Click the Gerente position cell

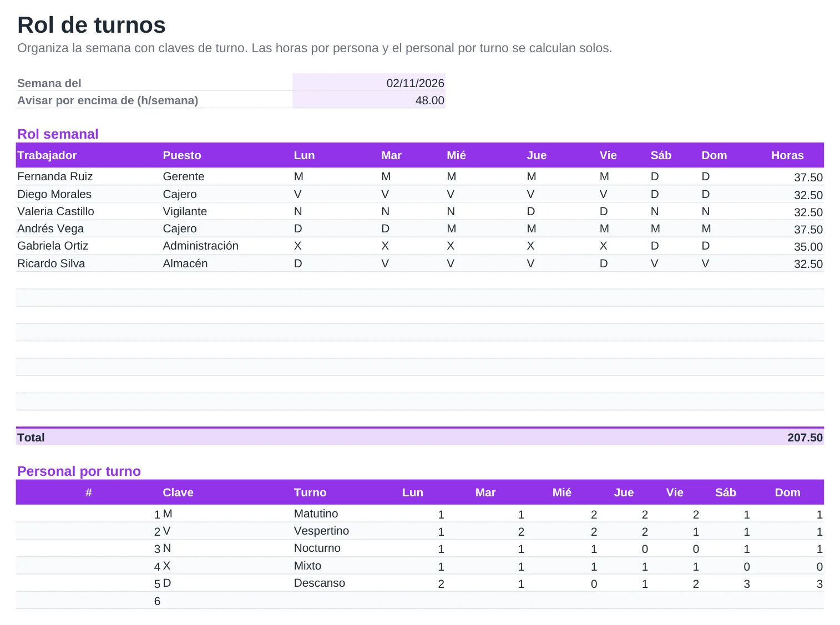pyautogui.click(x=184, y=176)
